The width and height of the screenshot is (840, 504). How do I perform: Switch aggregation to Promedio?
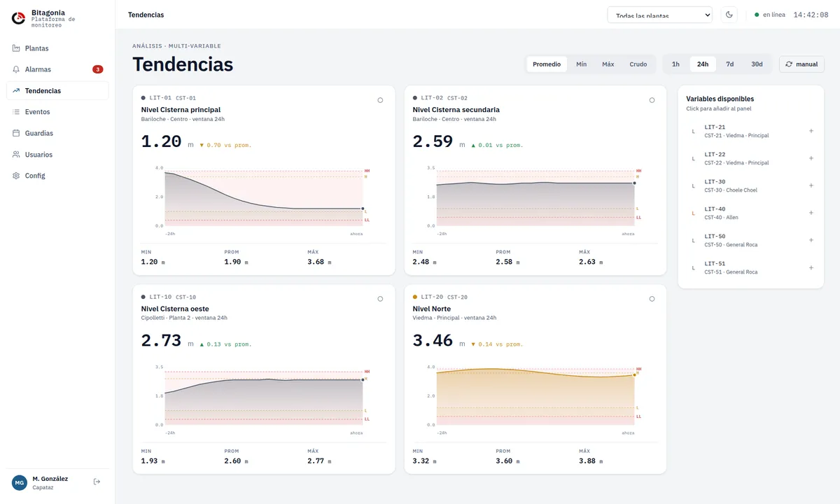click(547, 64)
